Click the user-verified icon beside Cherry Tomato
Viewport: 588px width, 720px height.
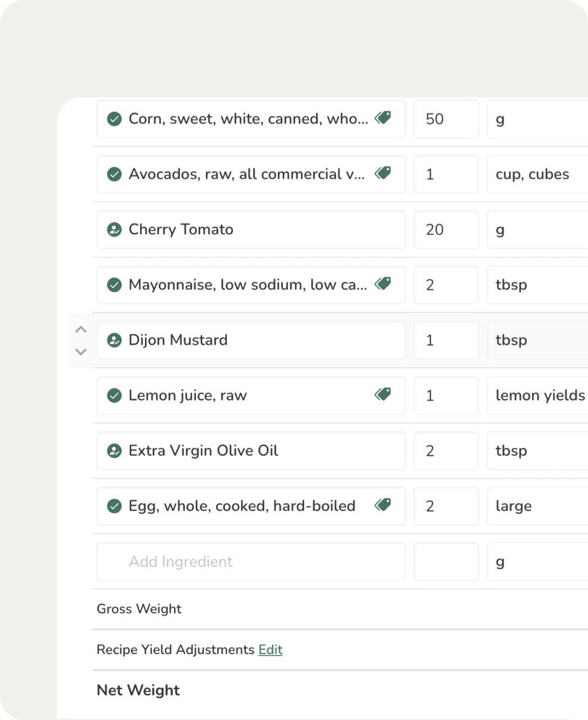coord(114,229)
